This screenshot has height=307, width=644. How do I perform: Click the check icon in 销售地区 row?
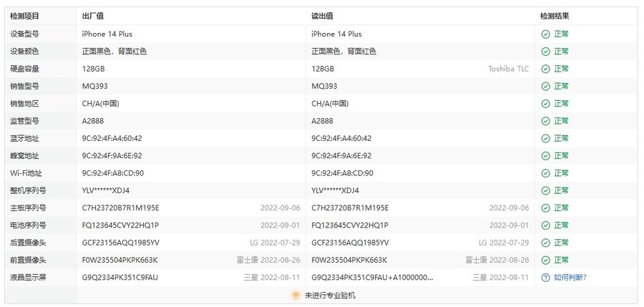545,104
